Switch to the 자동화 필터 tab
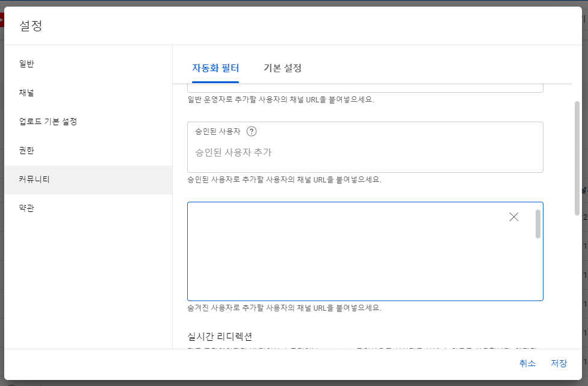Viewport: 588px width, 386px height. 215,67
